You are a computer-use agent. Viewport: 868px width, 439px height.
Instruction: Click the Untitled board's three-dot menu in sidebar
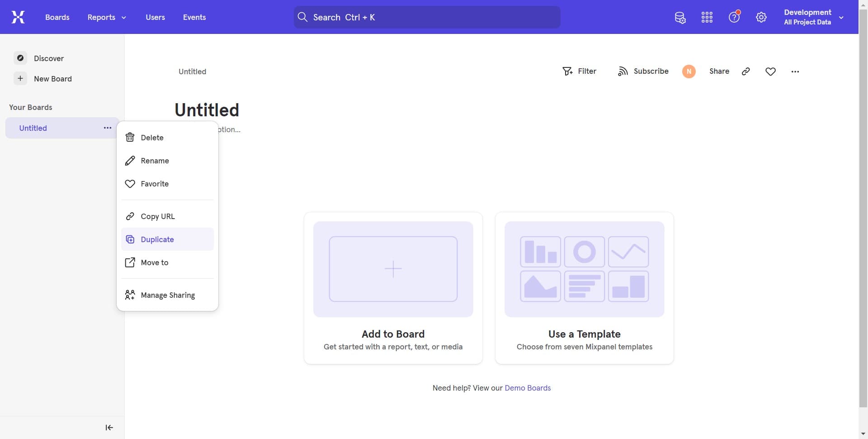(x=108, y=128)
